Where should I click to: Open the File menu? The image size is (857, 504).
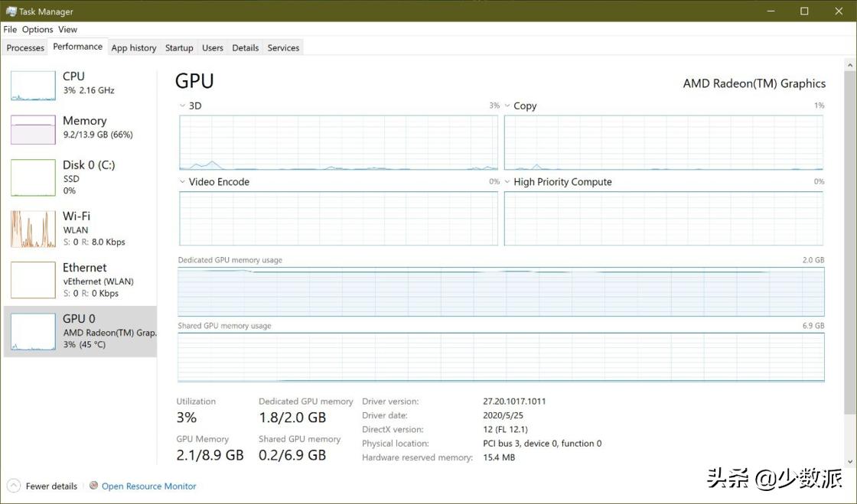(x=10, y=30)
